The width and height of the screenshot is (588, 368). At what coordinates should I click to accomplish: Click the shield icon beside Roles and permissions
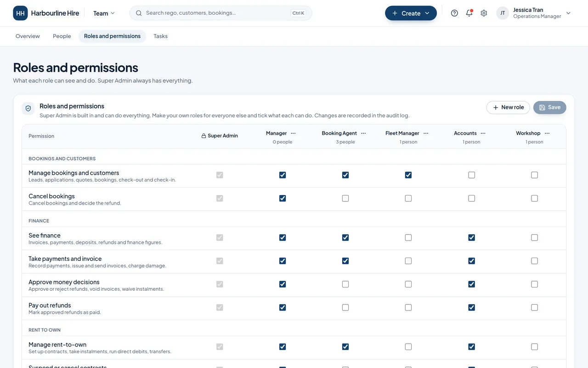click(28, 109)
